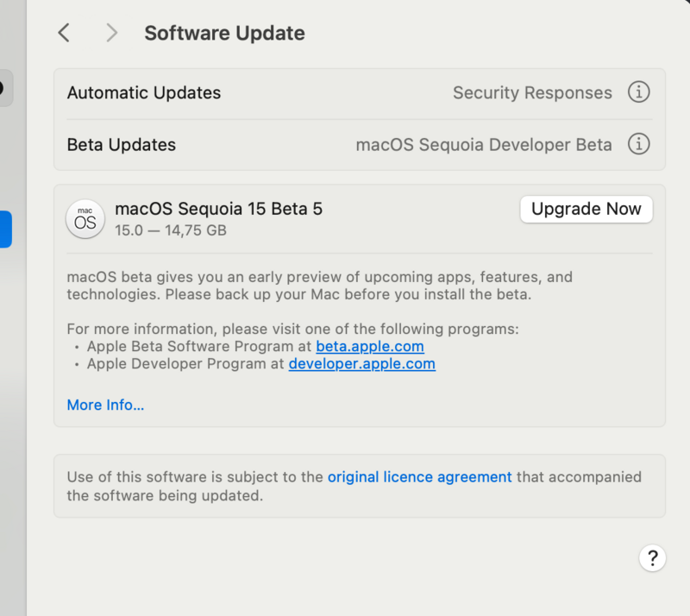The width and height of the screenshot is (690, 616).
Task: Click the macOS beta description paragraph
Action: coord(319,286)
